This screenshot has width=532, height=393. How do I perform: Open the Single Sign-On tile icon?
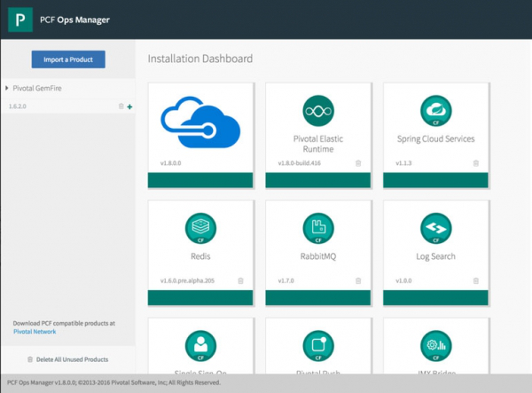[x=200, y=346]
